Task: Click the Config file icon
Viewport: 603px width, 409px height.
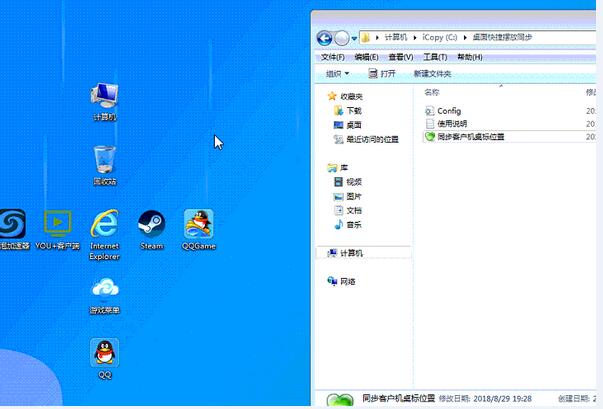Action: (x=430, y=111)
